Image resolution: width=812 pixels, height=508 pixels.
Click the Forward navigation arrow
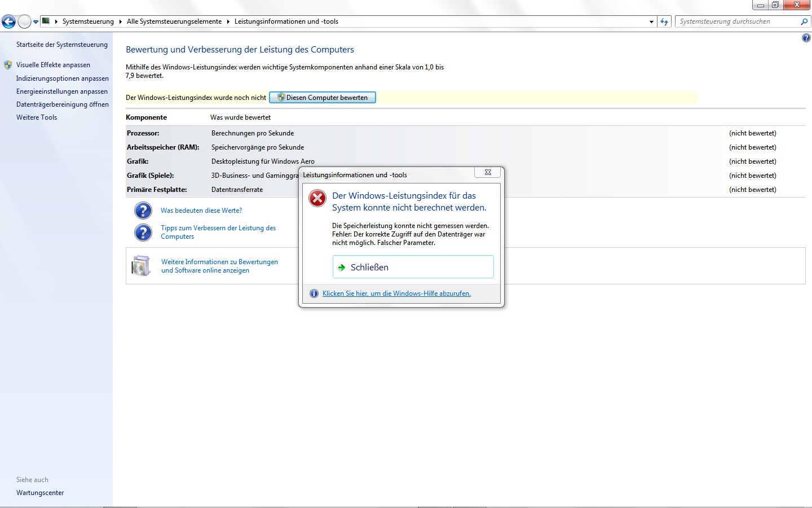(24, 21)
